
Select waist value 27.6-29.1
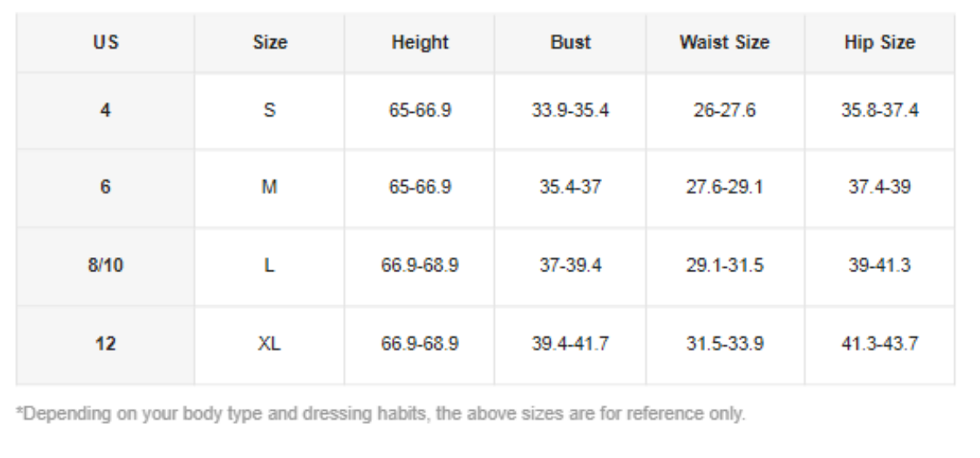click(725, 188)
